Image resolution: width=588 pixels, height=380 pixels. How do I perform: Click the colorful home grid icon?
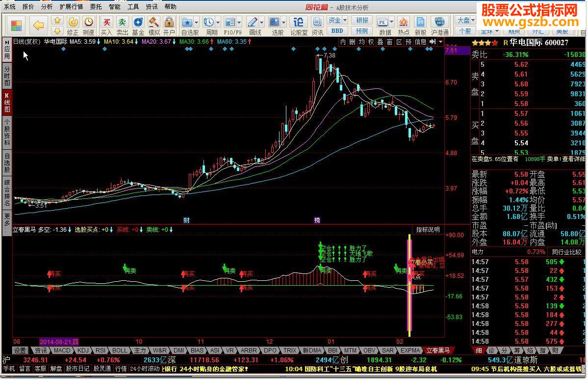point(16,25)
